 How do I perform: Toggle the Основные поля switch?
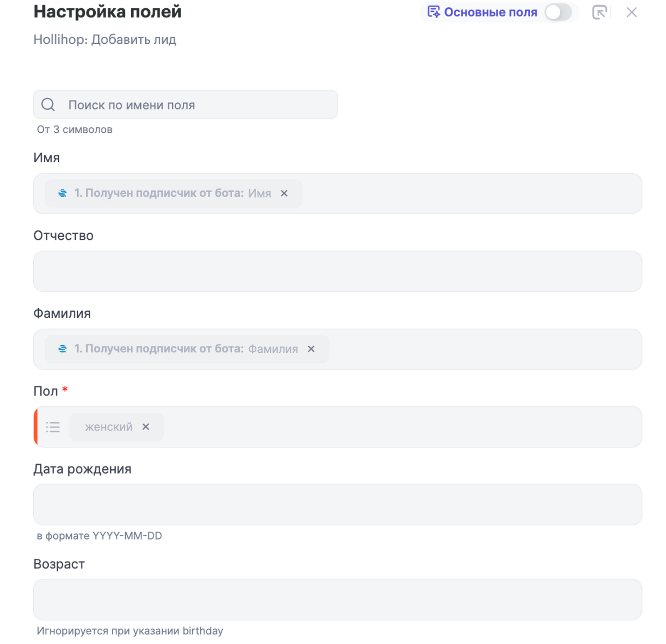(558, 12)
